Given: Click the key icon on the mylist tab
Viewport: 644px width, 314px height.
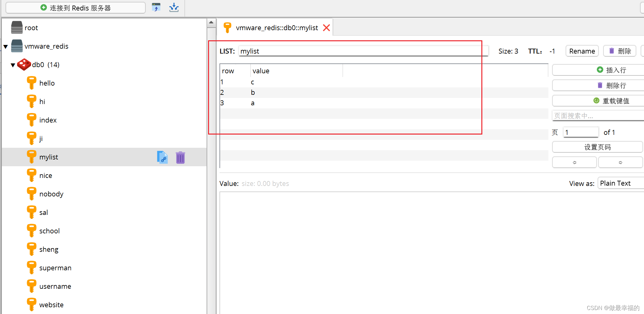Looking at the screenshot, I should click(227, 27).
